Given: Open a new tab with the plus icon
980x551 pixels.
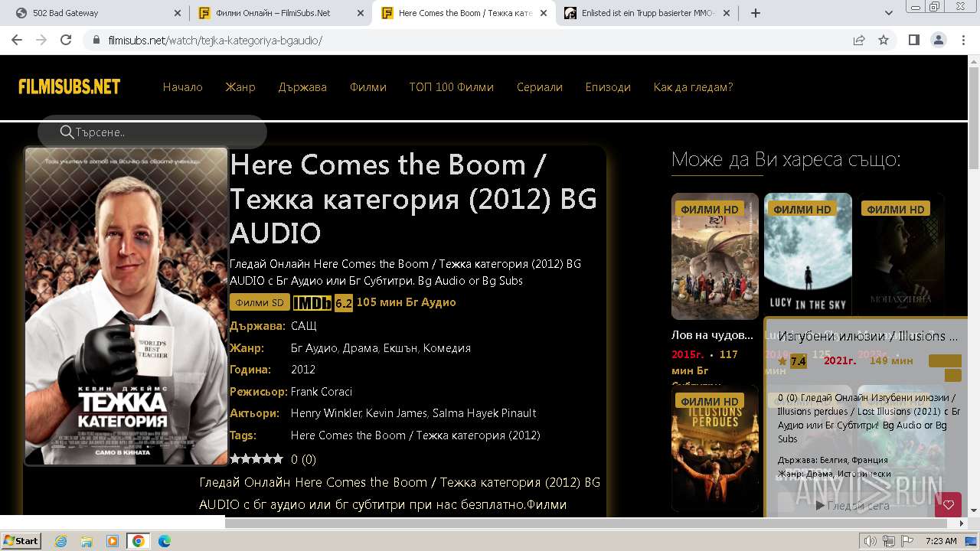Looking at the screenshot, I should 756,13.
